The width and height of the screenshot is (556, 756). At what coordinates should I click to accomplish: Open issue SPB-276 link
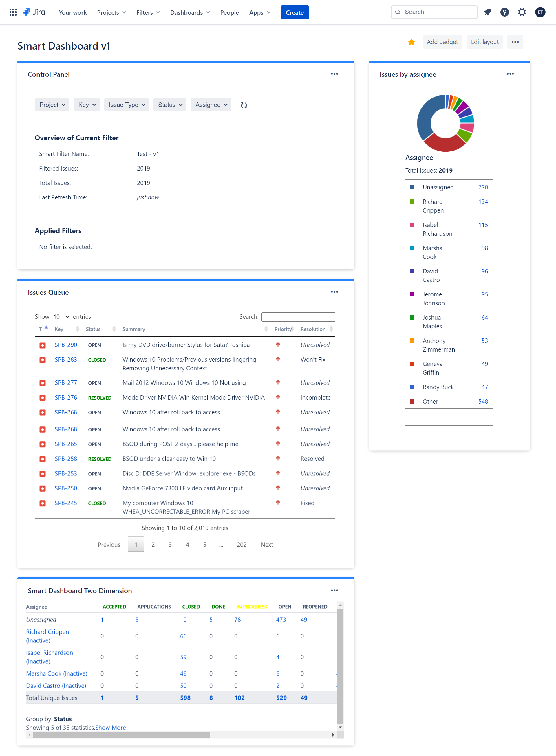tap(66, 397)
